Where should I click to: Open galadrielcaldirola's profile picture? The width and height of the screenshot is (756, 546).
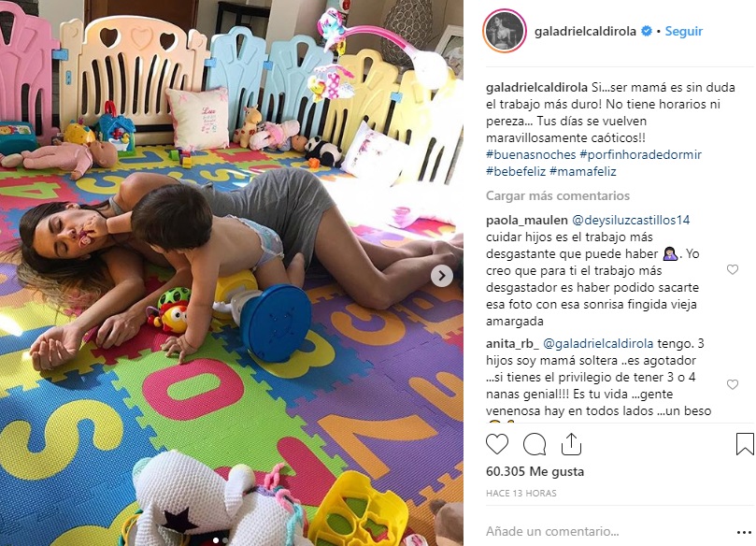(504, 31)
